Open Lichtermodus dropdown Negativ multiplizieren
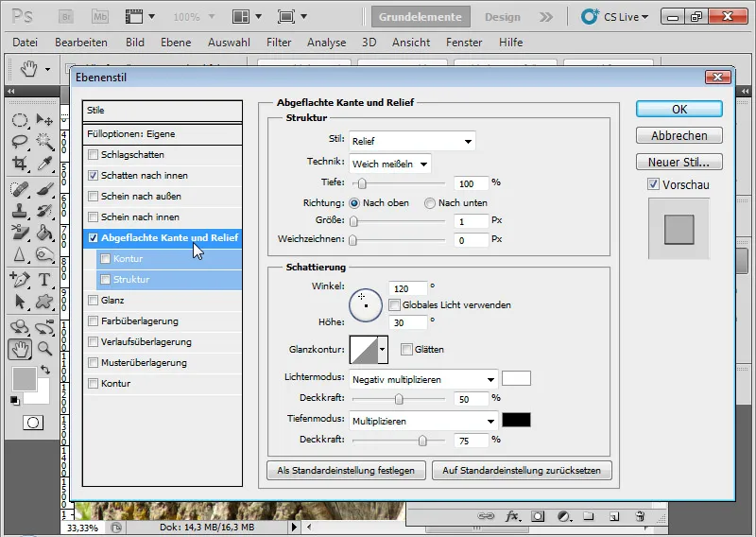 (423, 380)
